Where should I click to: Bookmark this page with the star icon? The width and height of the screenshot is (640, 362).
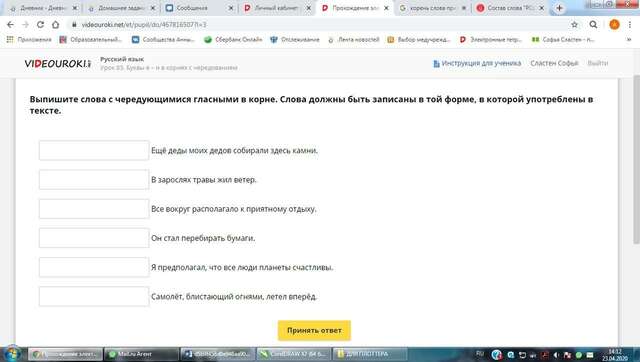(x=574, y=24)
